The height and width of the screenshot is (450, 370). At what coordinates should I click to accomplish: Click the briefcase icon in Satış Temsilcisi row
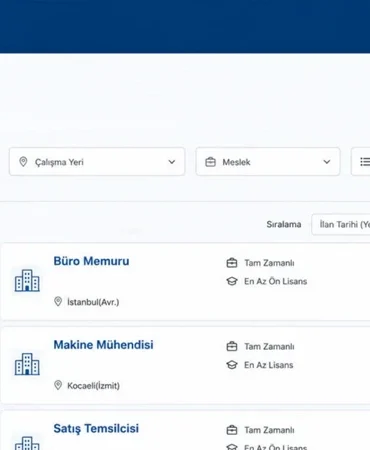pos(232,430)
